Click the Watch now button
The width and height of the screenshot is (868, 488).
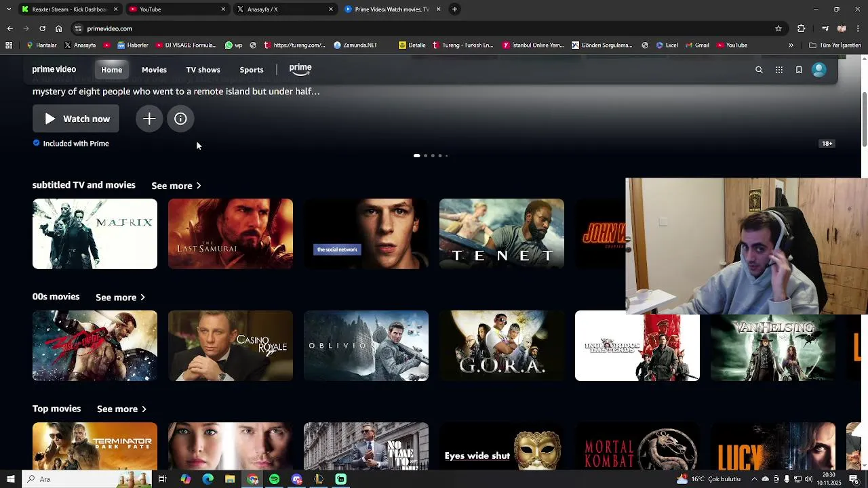76,119
